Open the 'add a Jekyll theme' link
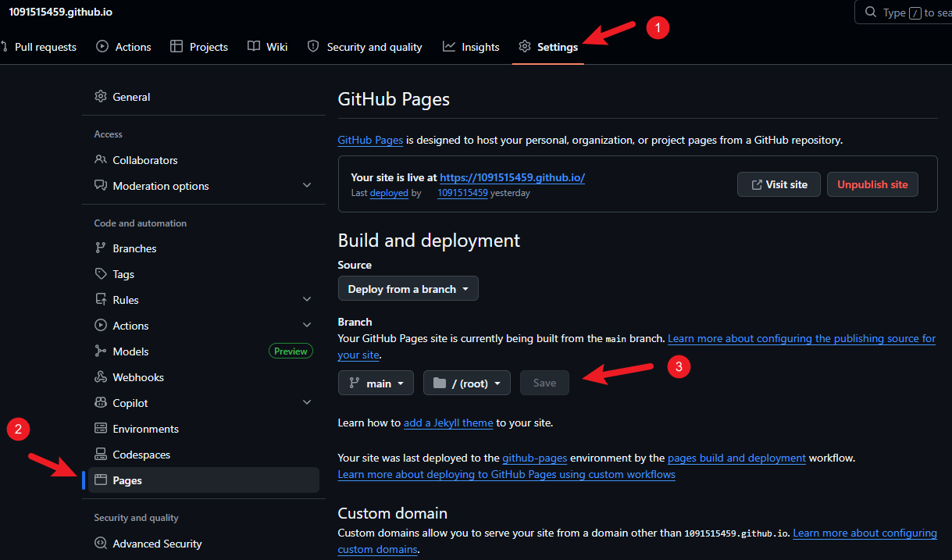The height and width of the screenshot is (560, 952). pos(448,423)
